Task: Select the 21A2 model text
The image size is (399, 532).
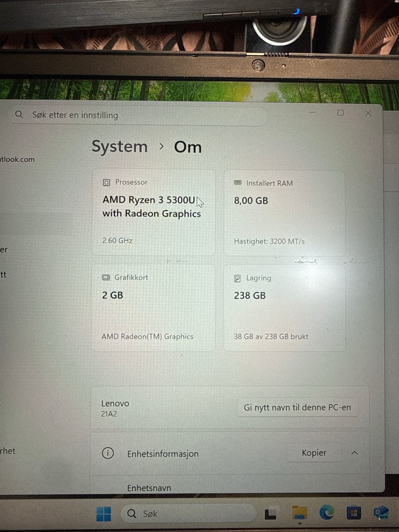Action: click(x=109, y=414)
